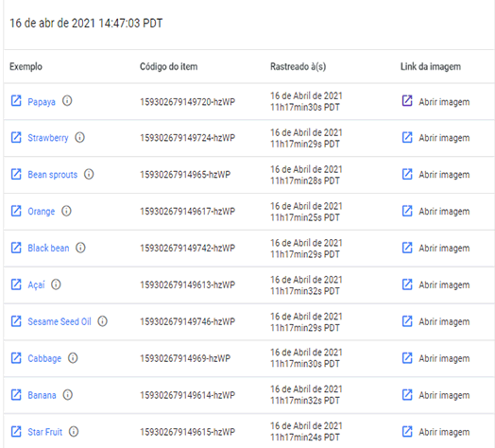Click the info icon for Sesame Seed Oil
Viewport: 495px width, 448px height.
(102, 321)
